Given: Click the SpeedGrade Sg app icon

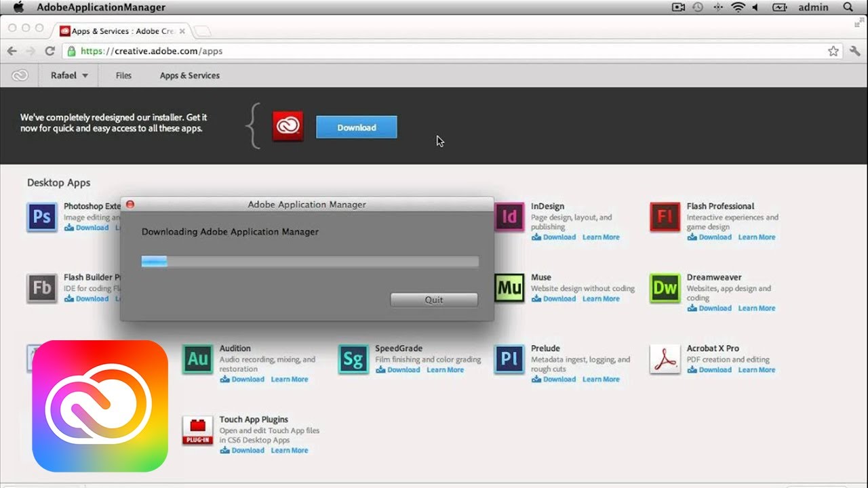Looking at the screenshot, I should click(x=353, y=359).
